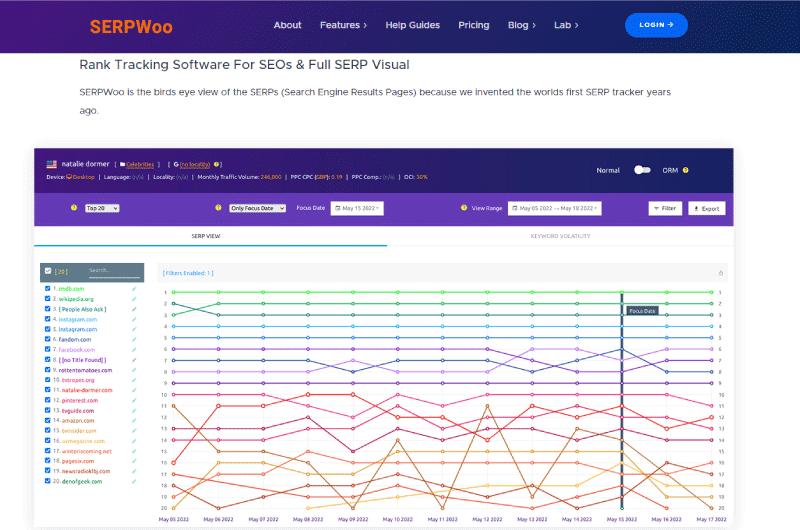The height and width of the screenshot is (530, 800).
Task: Click the pencil edit icon for rottentomatoes.com
Action: [134, 370]
